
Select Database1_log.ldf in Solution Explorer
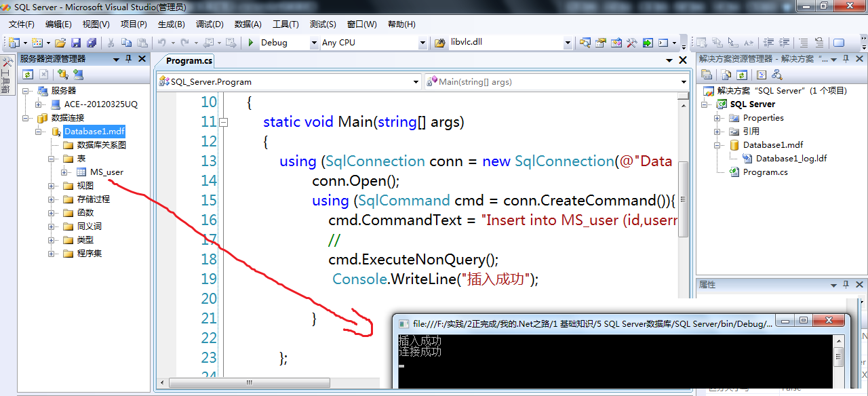pos(791,159)
